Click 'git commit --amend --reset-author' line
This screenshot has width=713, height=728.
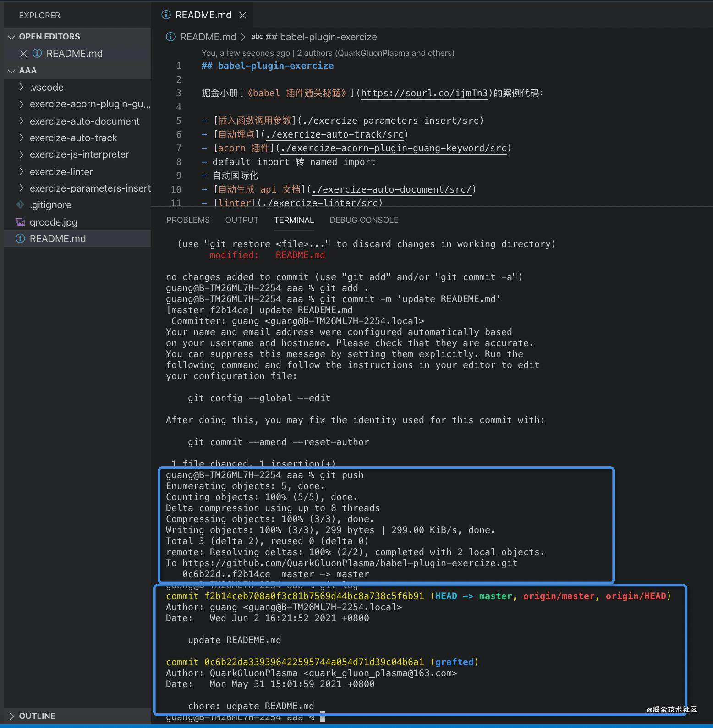pos(279,442)
